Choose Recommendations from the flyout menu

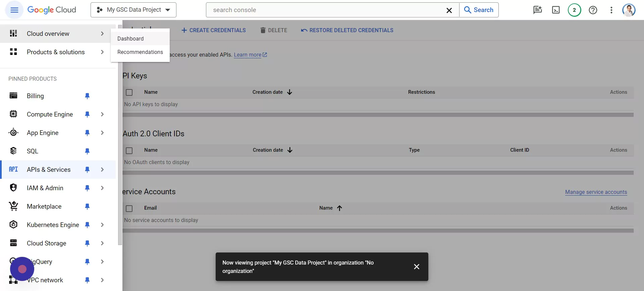pyautogui.click(x=140, y=52)
